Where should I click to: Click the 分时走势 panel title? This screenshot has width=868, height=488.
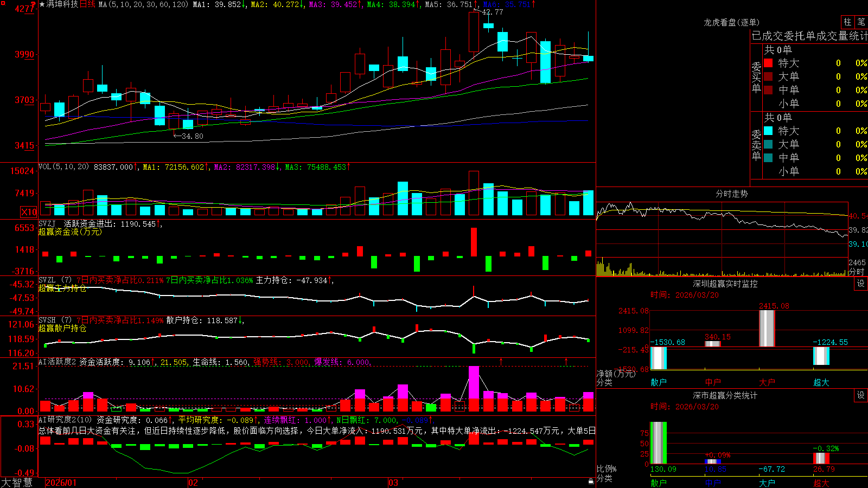click(731, 194)
